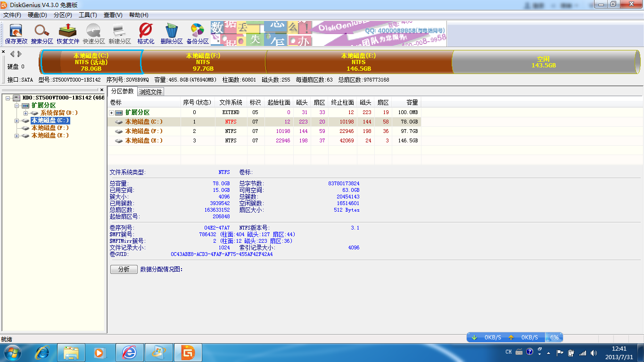Close the disk map bar with its X
This screenshot has width=644, height=362.
pos(3,52)
